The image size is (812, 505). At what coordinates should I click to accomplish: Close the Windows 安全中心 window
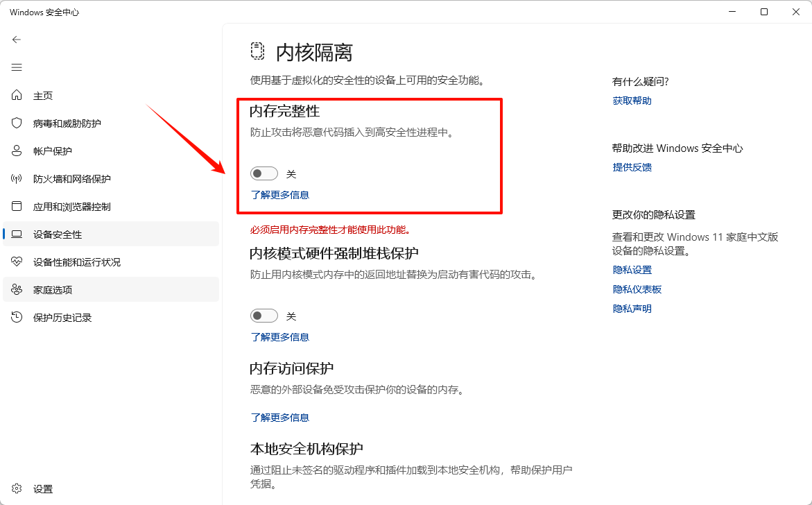click(x=796, y=12)
